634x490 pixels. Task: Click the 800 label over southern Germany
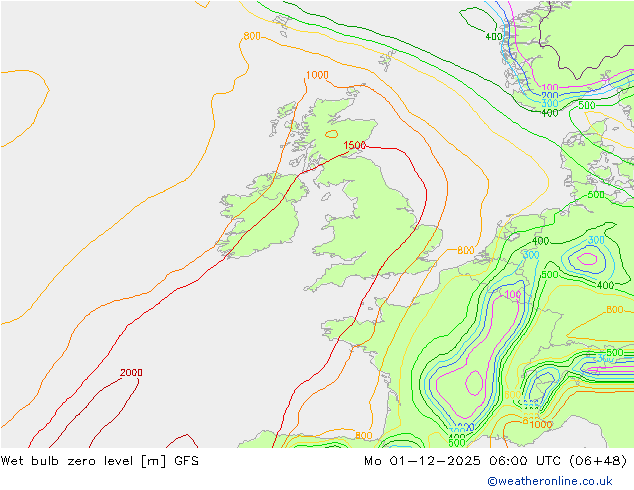pyautogui.click(x=615, y=310)
